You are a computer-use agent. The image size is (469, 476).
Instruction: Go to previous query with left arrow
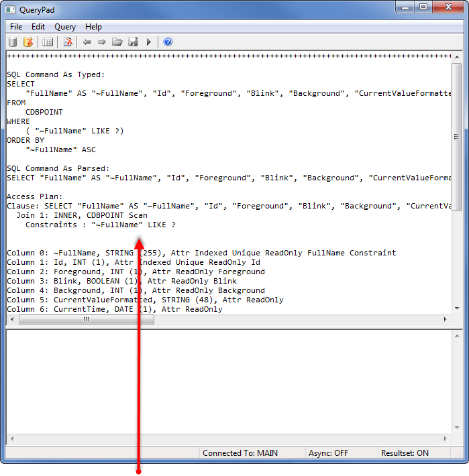(87, 42)
